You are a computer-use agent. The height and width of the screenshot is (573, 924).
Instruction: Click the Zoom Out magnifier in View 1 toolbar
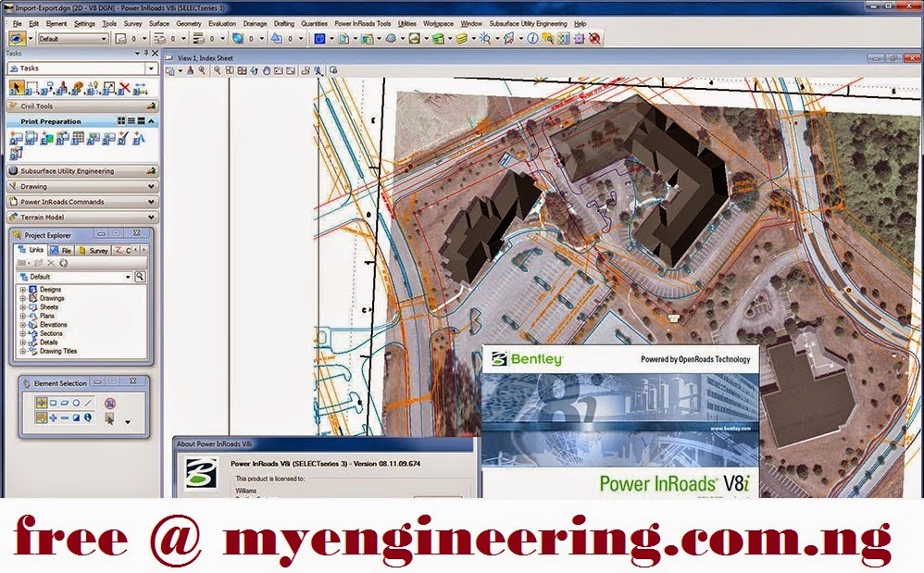pos(217,70)
